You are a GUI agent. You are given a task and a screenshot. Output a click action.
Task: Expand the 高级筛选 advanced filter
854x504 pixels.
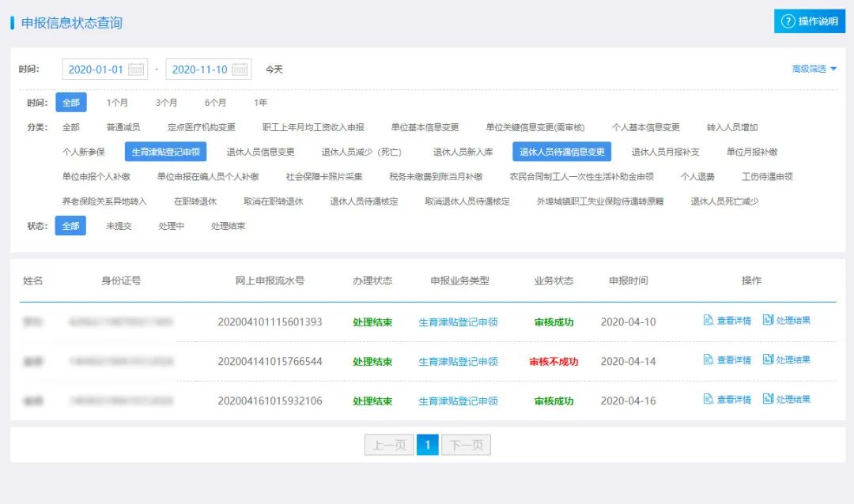coord(814,70)
